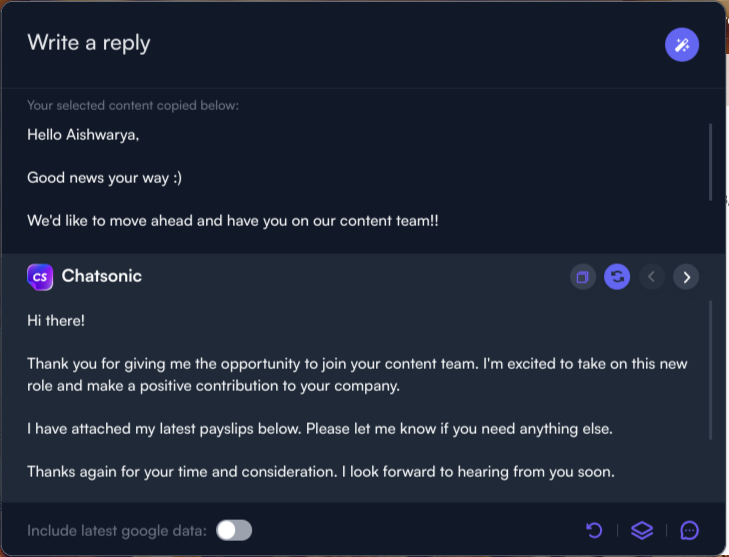Open the chat bubble icon in footer

point(689,530)
